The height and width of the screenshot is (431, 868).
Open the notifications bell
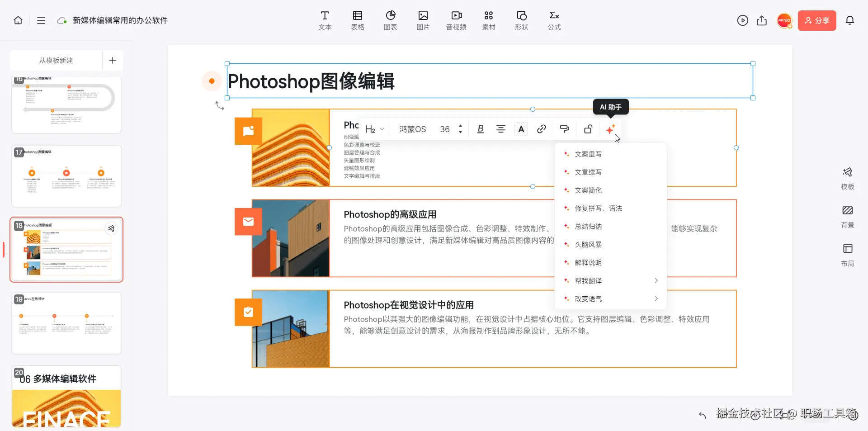(850, 20)
